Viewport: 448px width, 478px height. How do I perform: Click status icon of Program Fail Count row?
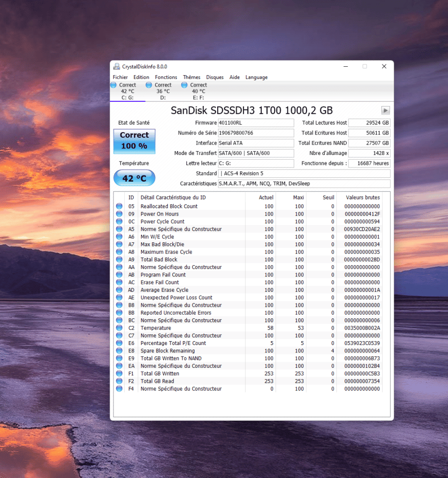pos(119,274)
